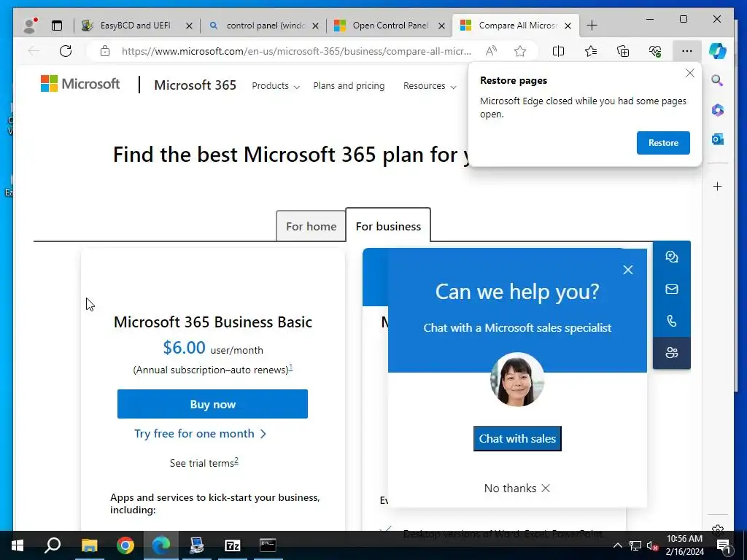Image resolution: width=747 pixels, height=560 pixels.
Task: Open the tab actions menu icon
Action: (57, 26)
